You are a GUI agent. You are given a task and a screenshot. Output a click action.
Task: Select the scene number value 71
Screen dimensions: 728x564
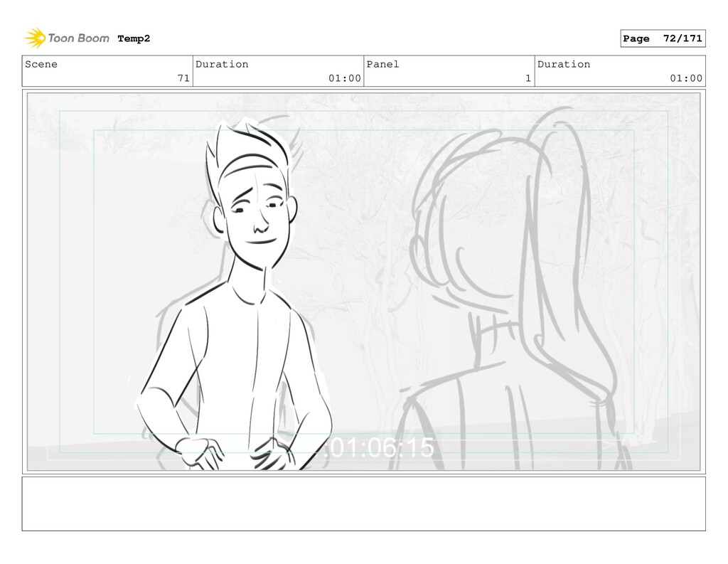[x=183, y=78]
